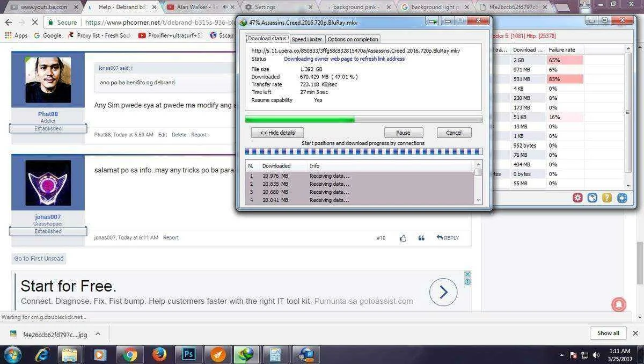The image size is (644, 364).
Task: Open the yellow help question-mark icon
Action: pyautogui.click(x=607, y=198)
